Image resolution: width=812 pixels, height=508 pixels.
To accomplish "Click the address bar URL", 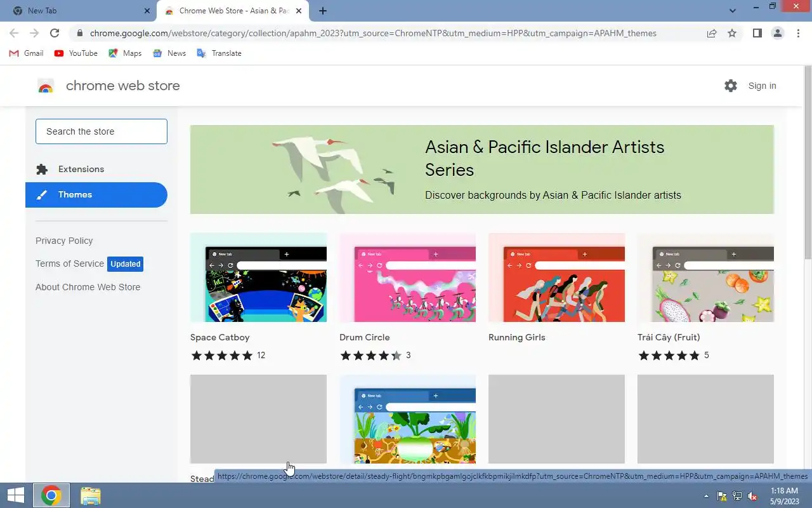I will pyautogui.click(x=373, y=33).
